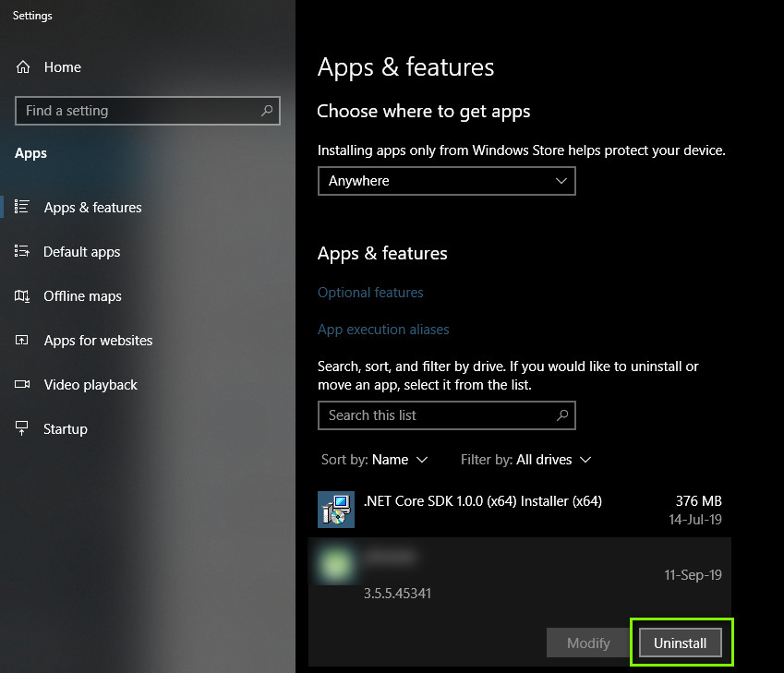
Task: Click the Choose where to get apps heading
Action: coord(424,112)
